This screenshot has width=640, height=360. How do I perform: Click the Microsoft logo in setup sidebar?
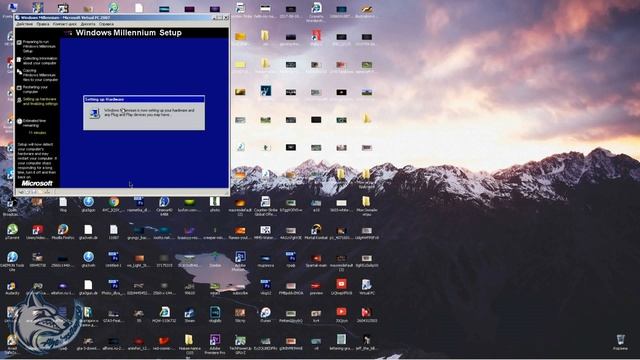(37, 183)
